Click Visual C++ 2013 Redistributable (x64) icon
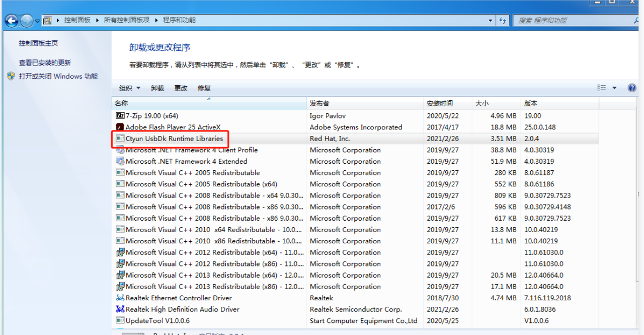The width and height of the screenshot is (644, 335). pyautogui.click(x=120, y=275)
